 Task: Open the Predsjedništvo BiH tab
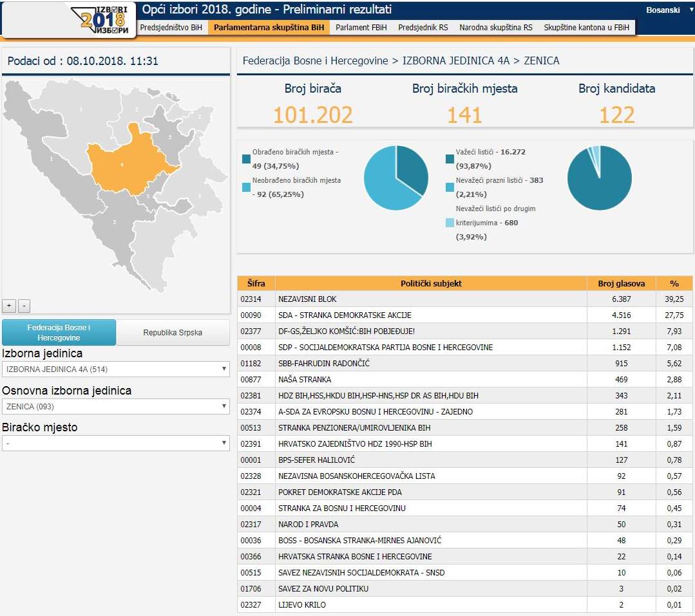click(171, 28)
